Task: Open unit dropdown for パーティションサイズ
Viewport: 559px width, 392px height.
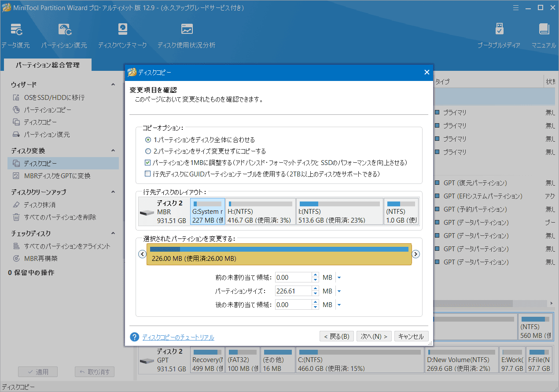Action: click(338, 291)
